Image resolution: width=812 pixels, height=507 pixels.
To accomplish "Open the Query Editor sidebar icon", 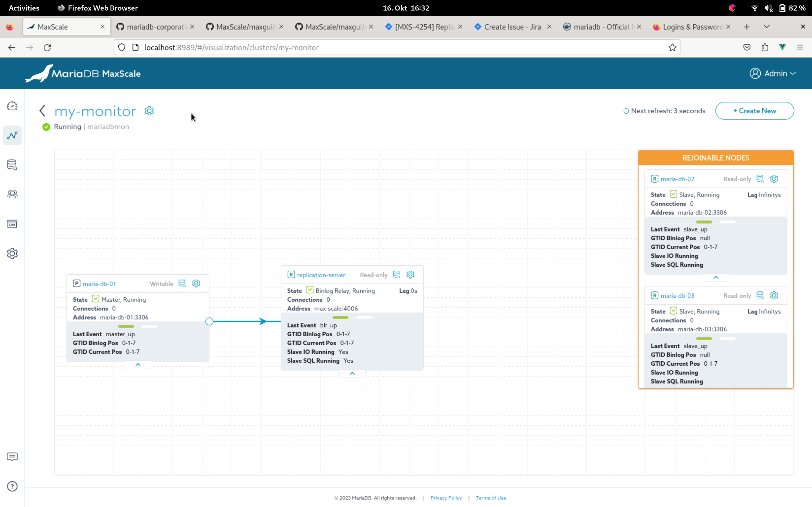I will (x=12, y=165).
